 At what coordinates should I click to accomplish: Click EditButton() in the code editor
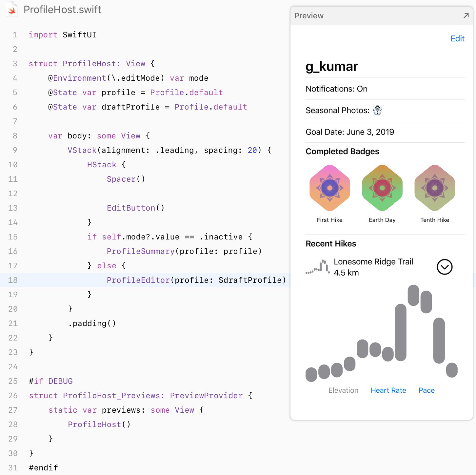135,208
